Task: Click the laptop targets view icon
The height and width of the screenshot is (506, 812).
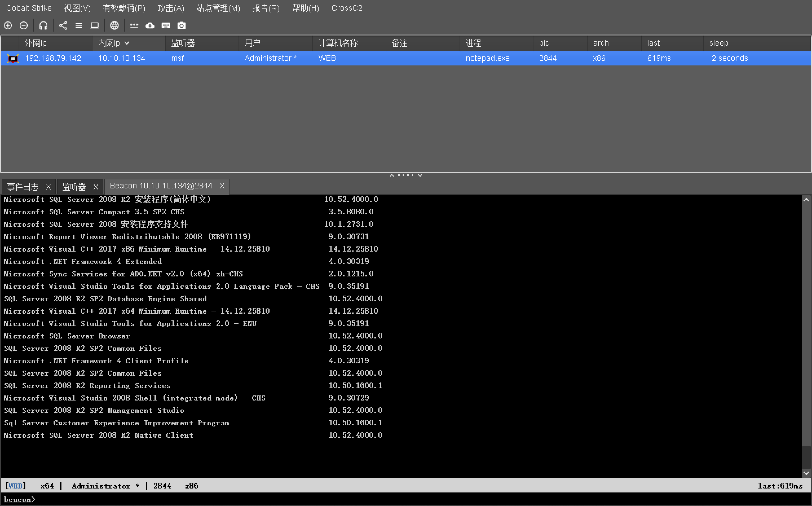Action: 95,25
